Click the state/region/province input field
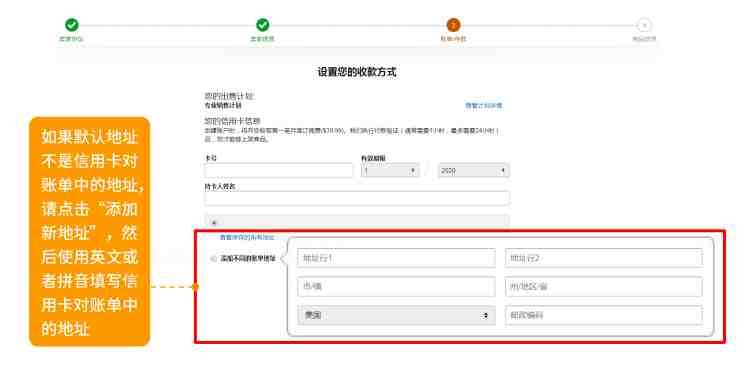 tap(604, 286)
